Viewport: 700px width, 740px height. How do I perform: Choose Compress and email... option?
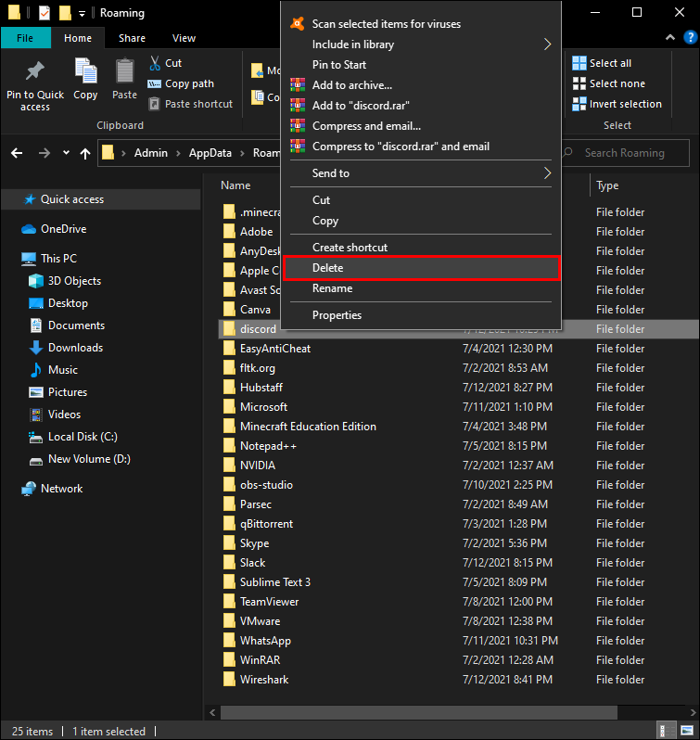(420, 126)
